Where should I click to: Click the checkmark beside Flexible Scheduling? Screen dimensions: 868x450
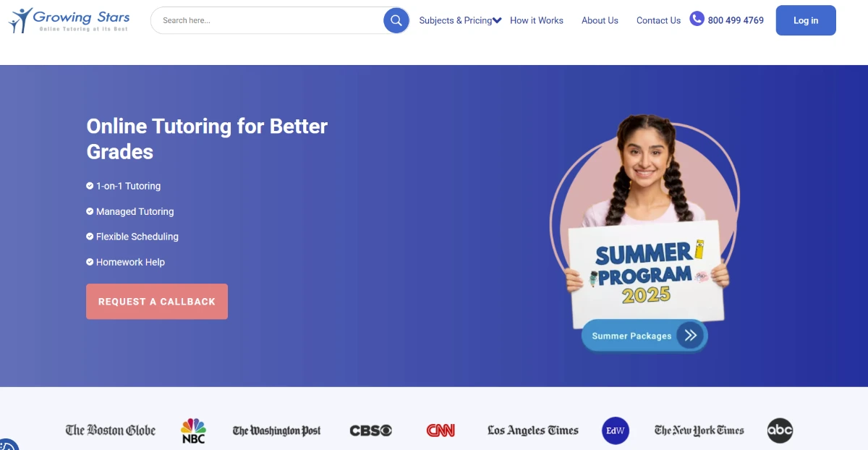[90, 237]
